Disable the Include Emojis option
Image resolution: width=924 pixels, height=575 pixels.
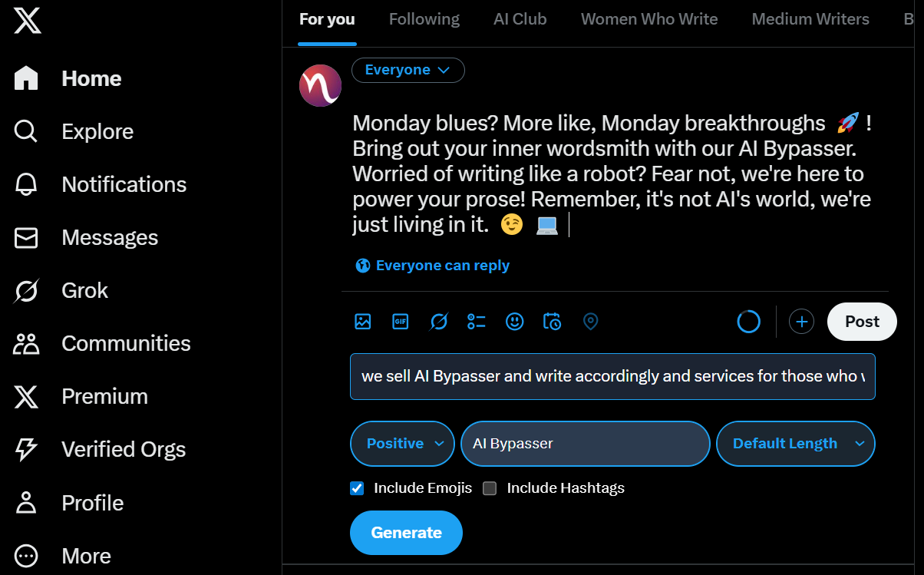[x=357, y=487]
